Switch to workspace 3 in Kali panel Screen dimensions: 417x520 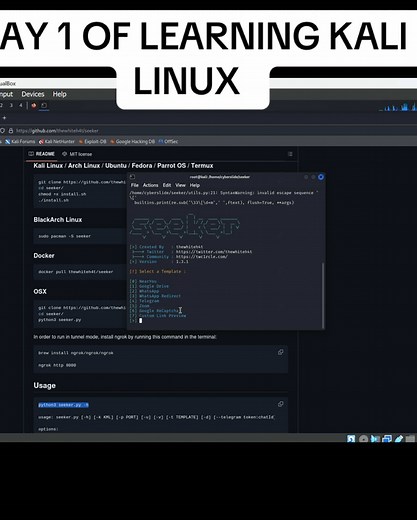11,105
